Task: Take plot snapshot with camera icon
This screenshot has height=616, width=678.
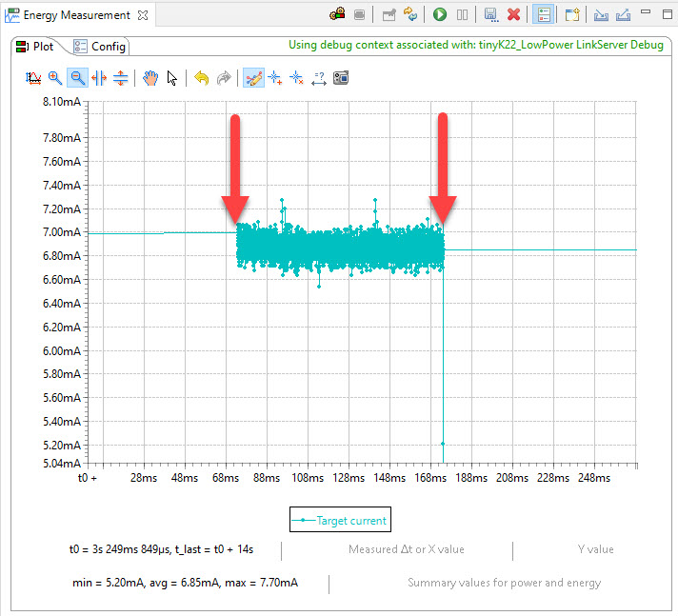Action: coord(341,78)
